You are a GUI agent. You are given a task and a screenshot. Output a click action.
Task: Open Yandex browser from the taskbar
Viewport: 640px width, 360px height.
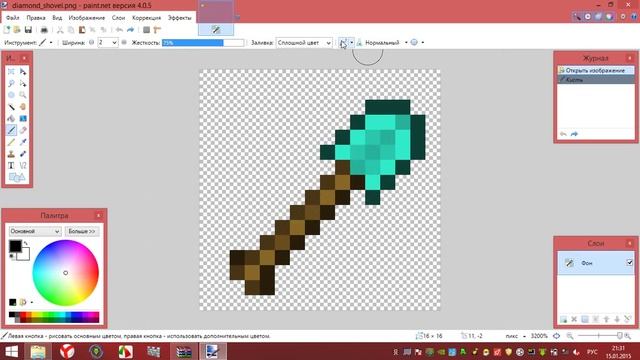pyautogui.click(x=67, y=351)
